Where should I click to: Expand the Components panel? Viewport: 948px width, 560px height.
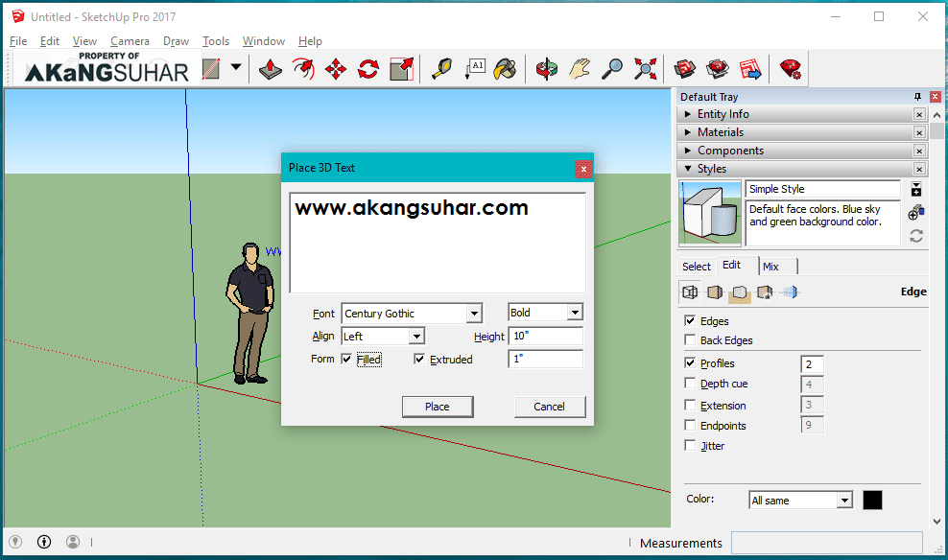687,151
